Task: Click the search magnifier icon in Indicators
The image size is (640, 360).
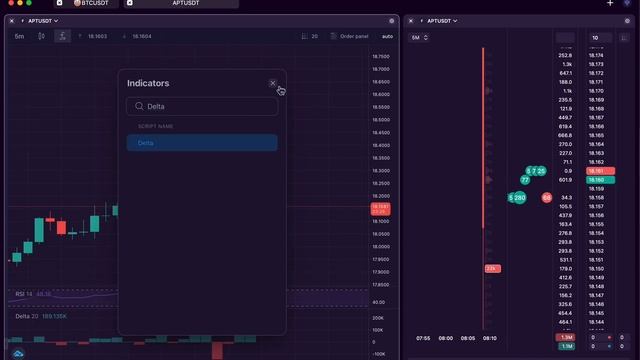Action: pos(139,106)
